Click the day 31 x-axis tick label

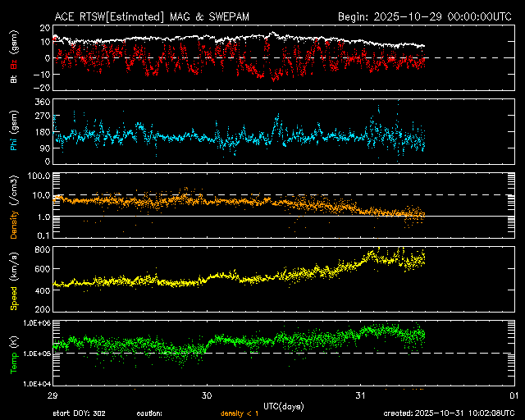click(x=360, y=395)
